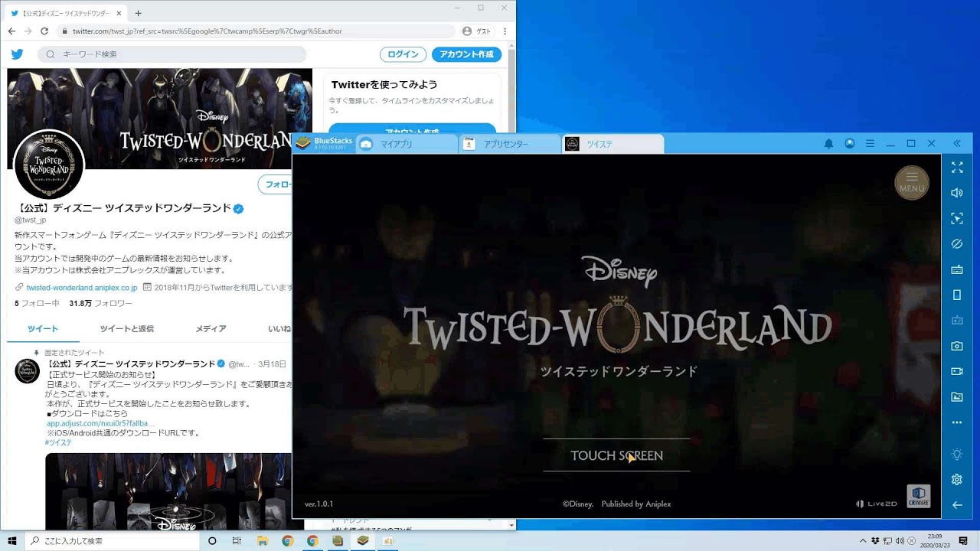This screenshot has width=980, height=551.
Task: Open the Windows notification center icon
Action: [x=963, y=541]
